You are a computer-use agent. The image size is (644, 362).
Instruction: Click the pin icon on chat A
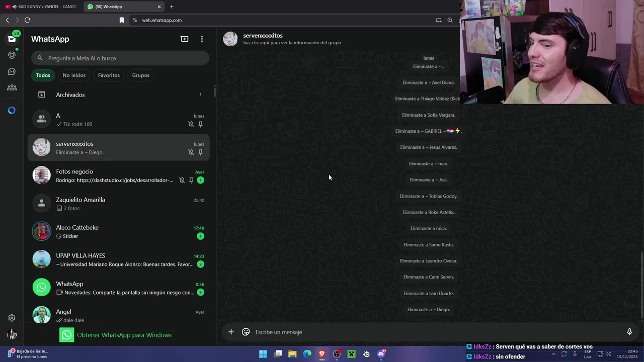pyautogui.click(x=200, y=124)
